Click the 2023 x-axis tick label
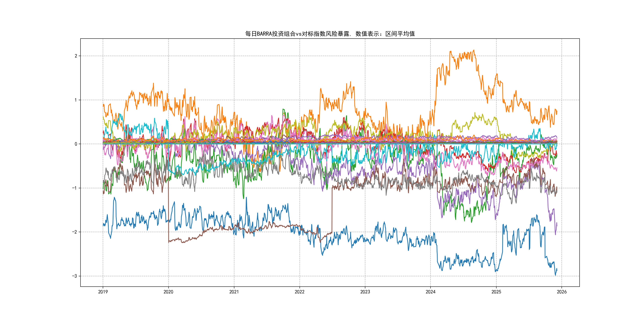Screen dimensions: 644x322 coord(365,292)
